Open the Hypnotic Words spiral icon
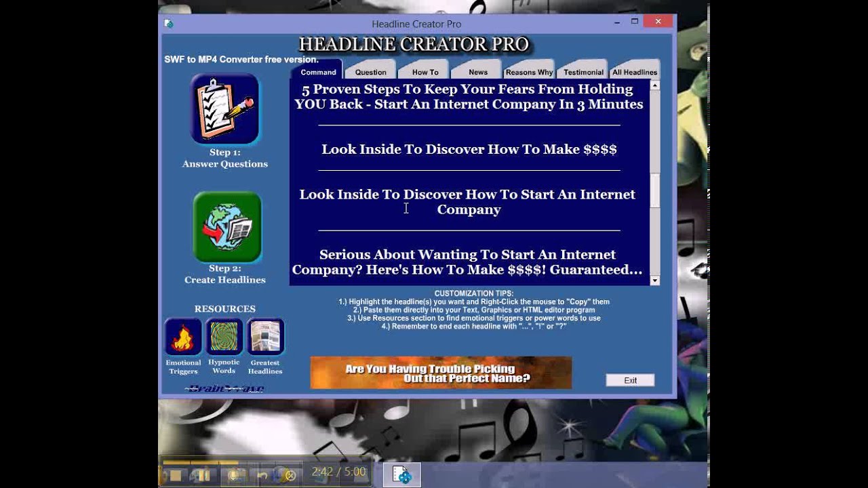868x488 pixels. pyautogui.click(x=224, y=337)
